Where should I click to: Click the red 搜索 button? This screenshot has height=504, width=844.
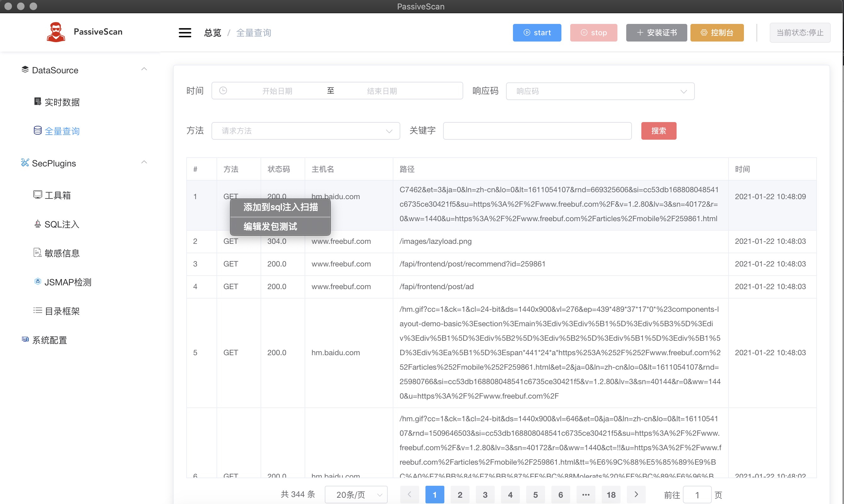point(658,131)
